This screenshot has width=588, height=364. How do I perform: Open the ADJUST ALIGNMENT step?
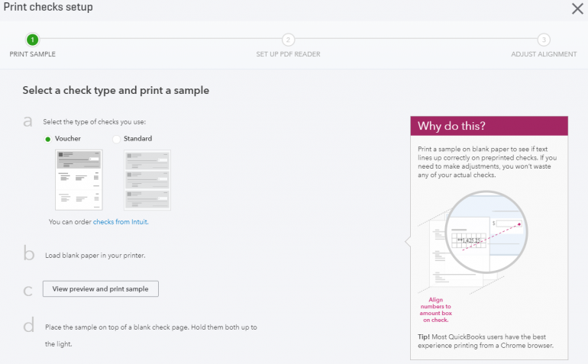[x=544, y=54]
